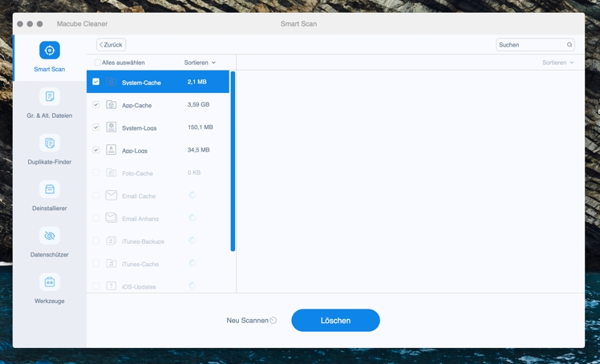Uncheck the System-Logs checkbox
Viewport: 600px width, 364px height.
(x=96, y=127)
